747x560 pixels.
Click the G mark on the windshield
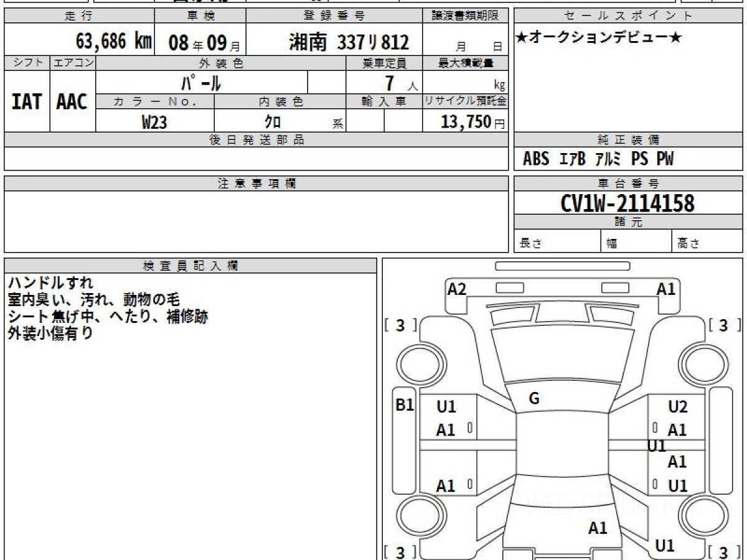coord(533,399)
